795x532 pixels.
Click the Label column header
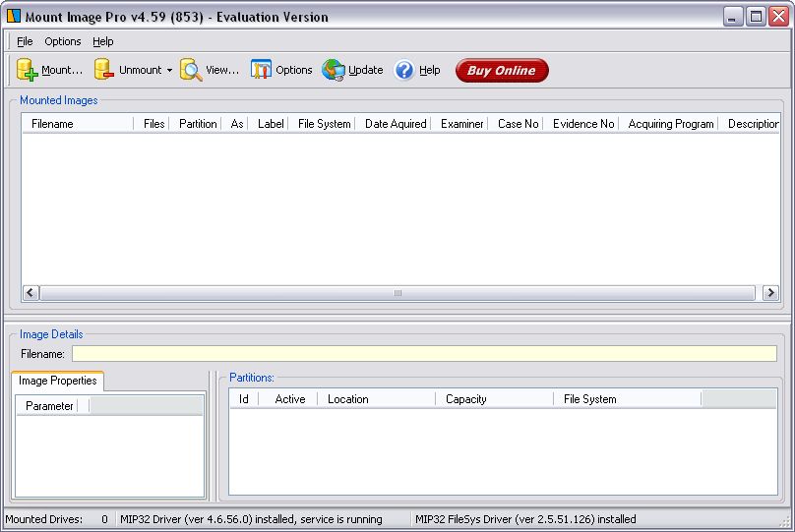click(269, 124)
